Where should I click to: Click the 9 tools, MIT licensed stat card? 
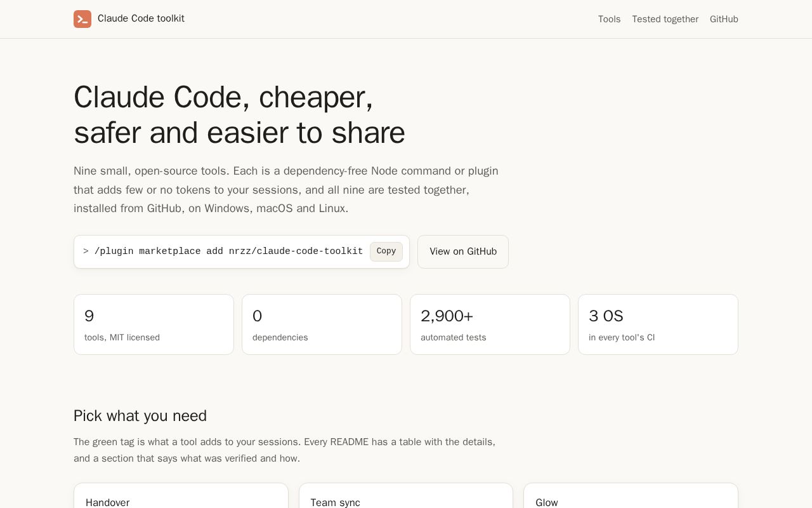coord(154,324)
